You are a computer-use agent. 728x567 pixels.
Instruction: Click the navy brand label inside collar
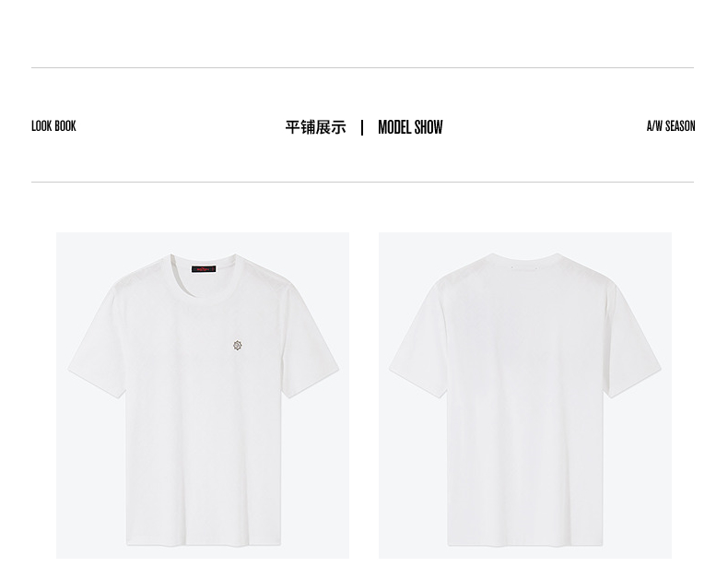pyautogui.click(x=204, y=269)
